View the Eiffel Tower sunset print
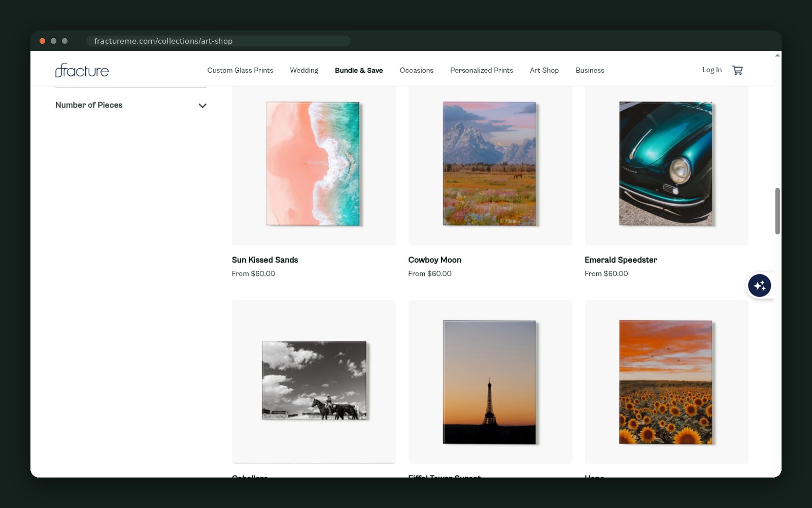The image size is (812, 508). (490, 382)
